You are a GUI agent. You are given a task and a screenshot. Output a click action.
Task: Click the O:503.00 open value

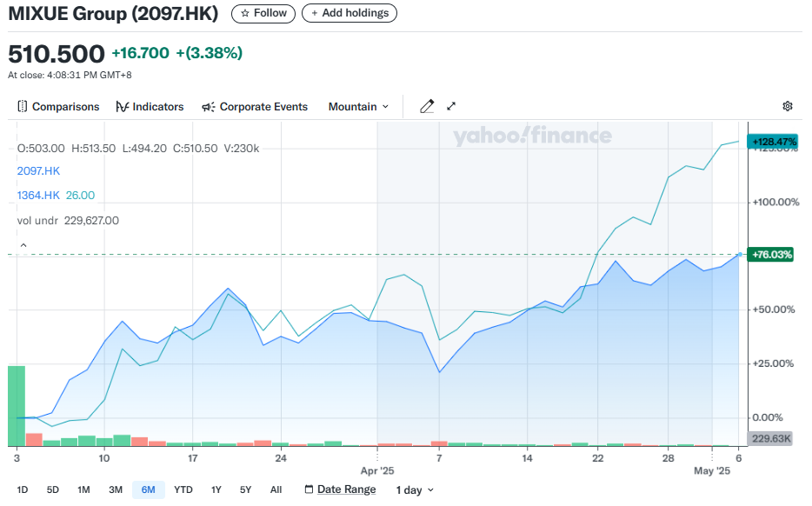pos(41,149)
